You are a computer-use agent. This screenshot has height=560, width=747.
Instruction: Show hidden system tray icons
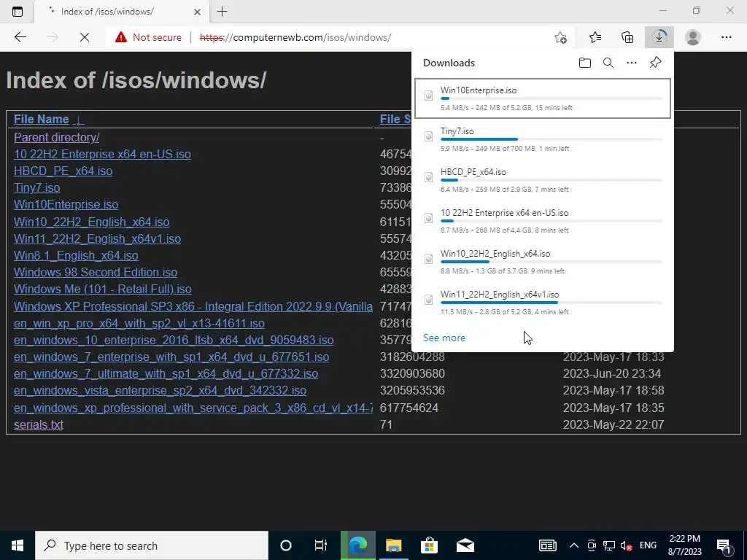(x=574, y=545)
